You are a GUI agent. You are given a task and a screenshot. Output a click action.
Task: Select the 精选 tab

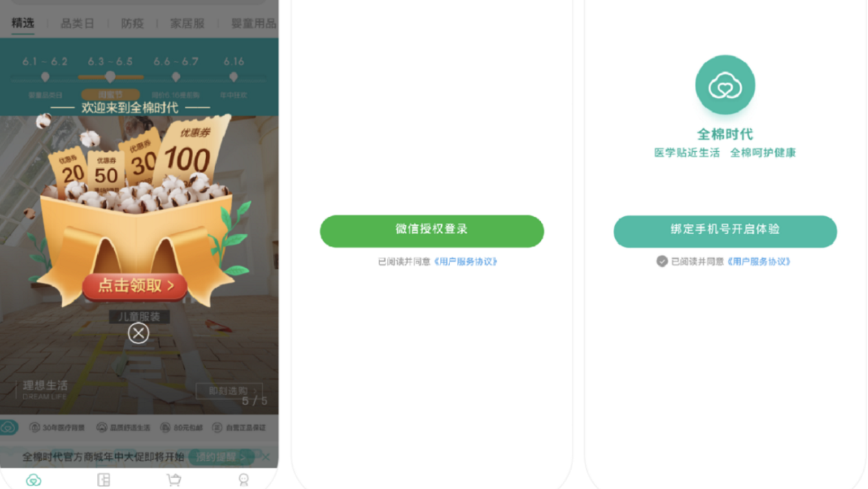(x=23, y=23)
